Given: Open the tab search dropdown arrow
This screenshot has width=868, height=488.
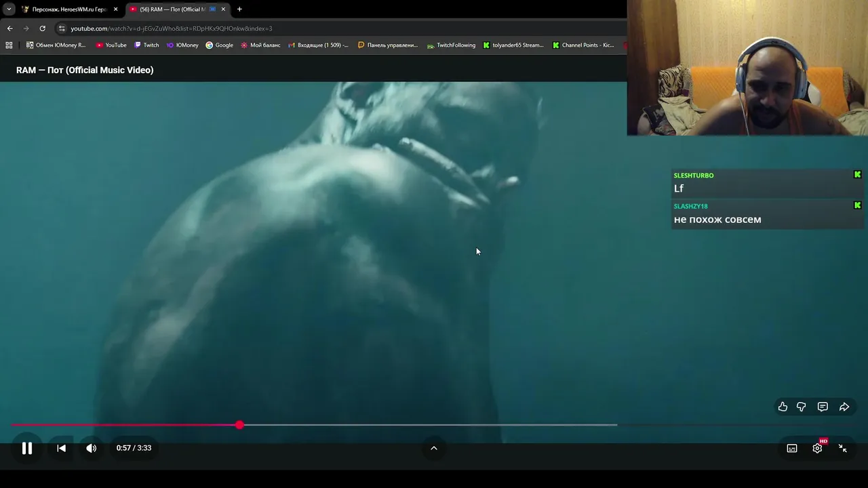Looking at the screenshot, I should (x=9, y=9).
